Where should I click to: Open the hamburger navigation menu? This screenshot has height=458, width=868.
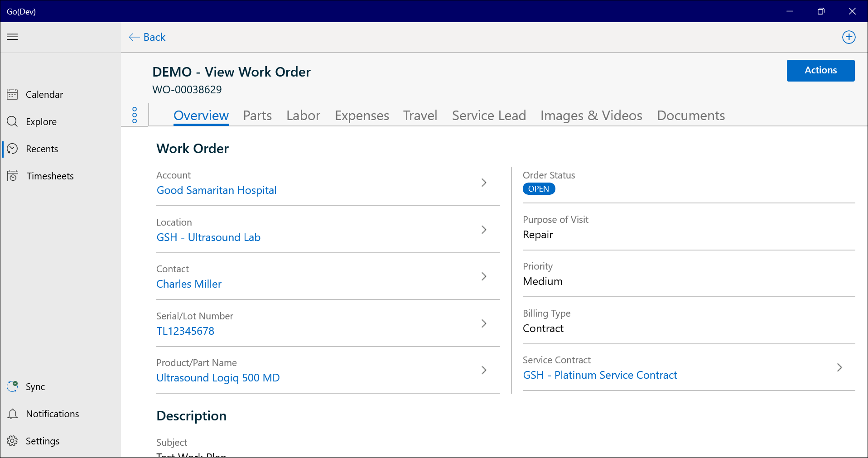point(12,37)
